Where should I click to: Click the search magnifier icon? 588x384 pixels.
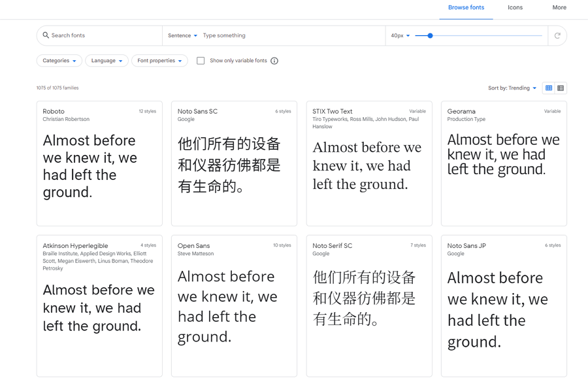[46, 35]
